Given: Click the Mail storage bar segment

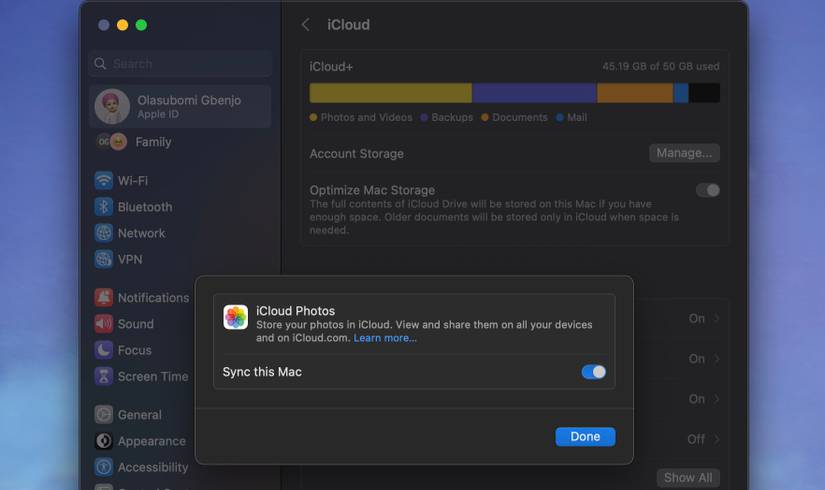Looking at the screenshot, I should (x=681, y=93).
